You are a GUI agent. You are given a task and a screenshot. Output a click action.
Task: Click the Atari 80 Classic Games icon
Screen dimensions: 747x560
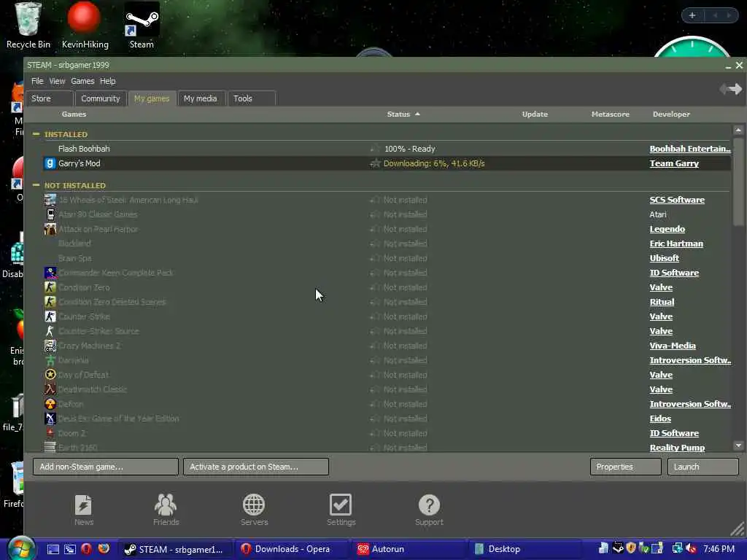click(50, 214)
